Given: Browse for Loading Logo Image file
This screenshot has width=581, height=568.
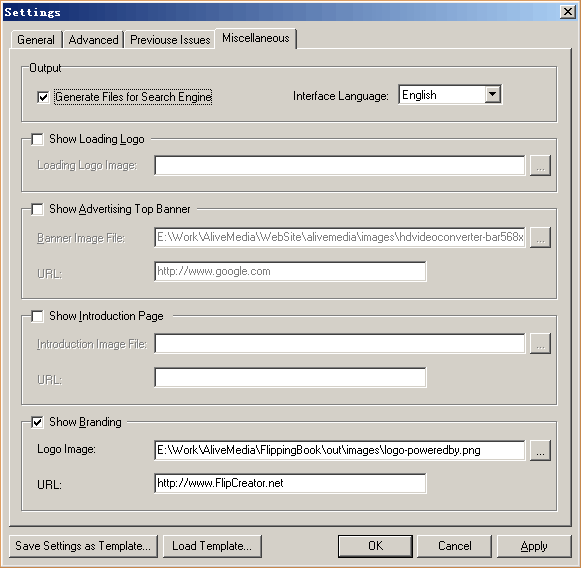Looking at the screenshot, I should coord(540,166).
